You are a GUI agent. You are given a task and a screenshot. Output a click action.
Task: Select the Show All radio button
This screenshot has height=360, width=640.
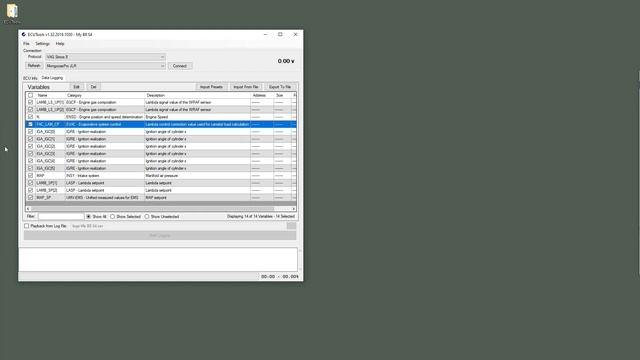pos(89,216)
